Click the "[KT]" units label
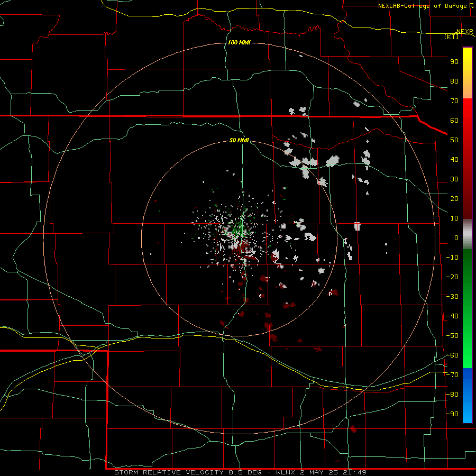This screenshot has width=476, height=476. [x=452, y=36]
